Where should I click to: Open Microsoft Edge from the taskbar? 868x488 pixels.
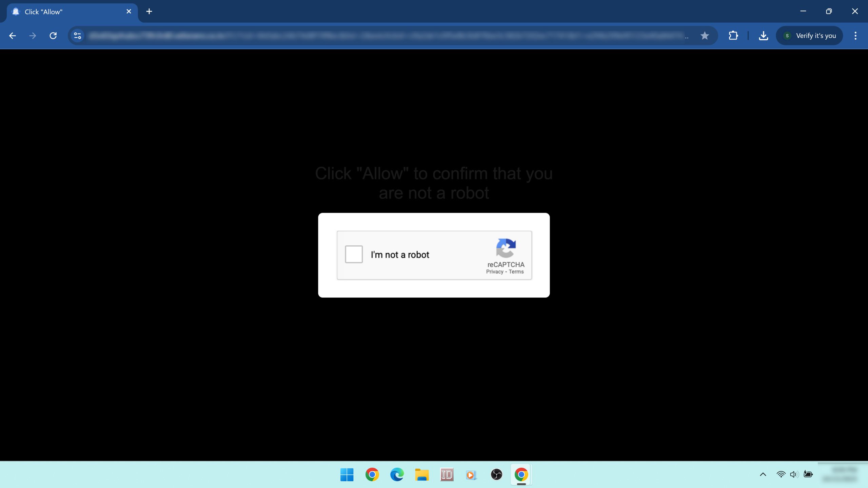click(x=397, y=474)
